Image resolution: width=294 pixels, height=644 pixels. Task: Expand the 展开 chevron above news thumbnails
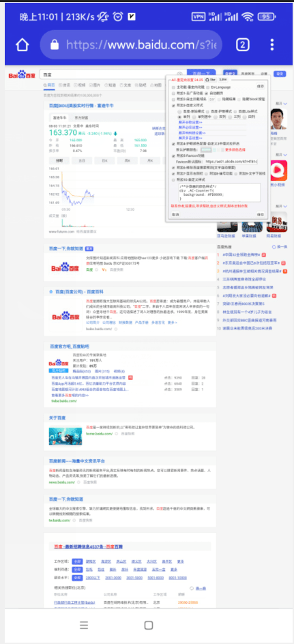tap(285, 206)
